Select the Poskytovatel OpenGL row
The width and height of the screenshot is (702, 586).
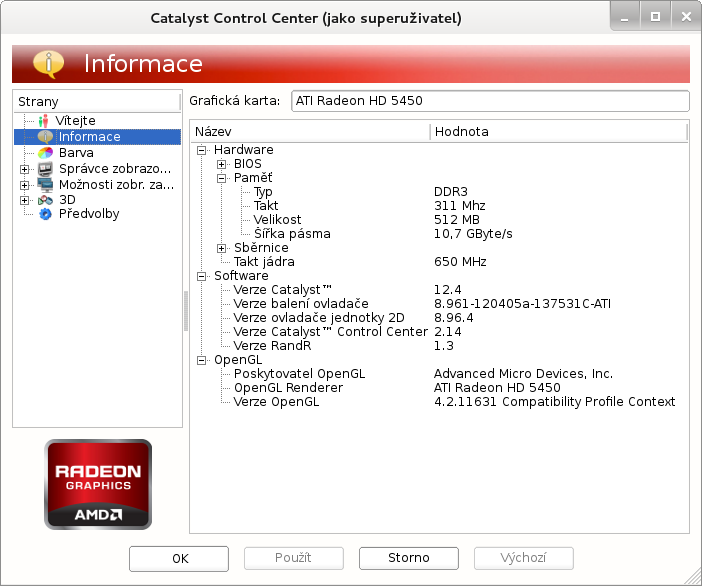pyautogui.click(x=439, y=374)
